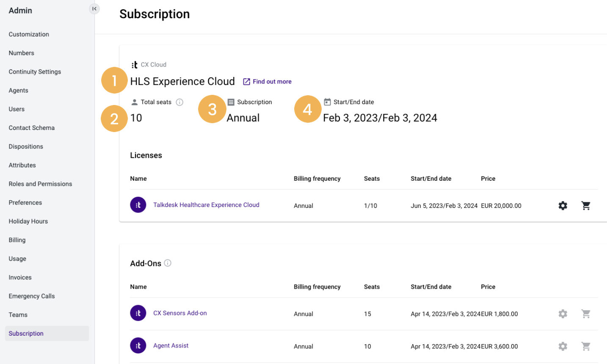This screenshot has width=607, height=364.
Task: Open the CX Sensors Add-on link
Action: (180, 313)
